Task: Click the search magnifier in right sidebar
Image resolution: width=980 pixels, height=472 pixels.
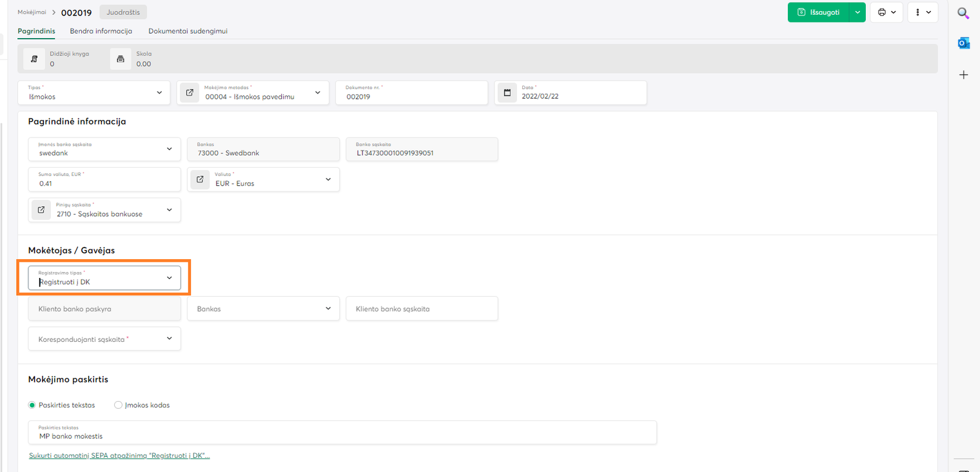Action: pos(963,13)
